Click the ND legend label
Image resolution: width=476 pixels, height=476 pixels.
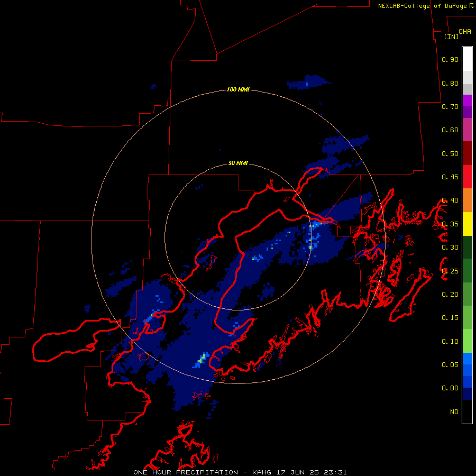[x=454, y=412]
